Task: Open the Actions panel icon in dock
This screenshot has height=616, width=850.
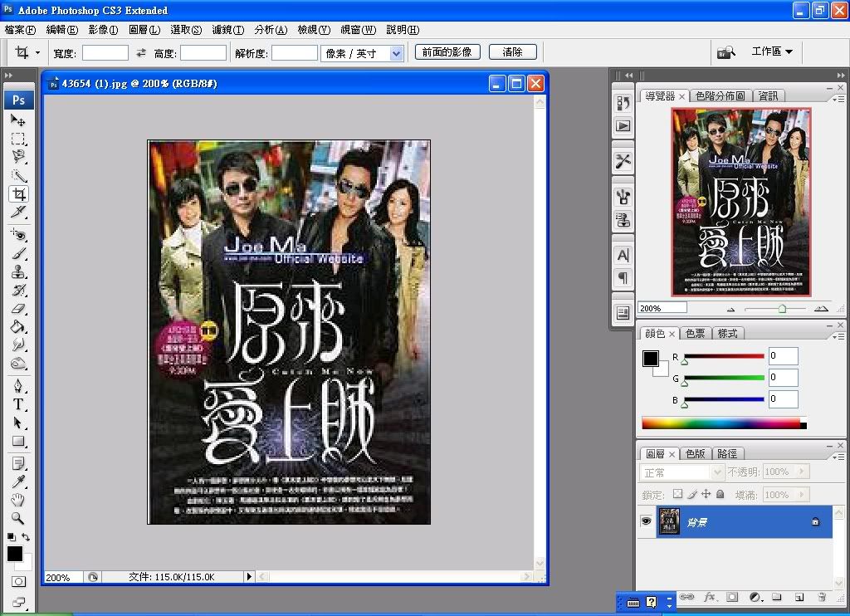Action: coord(623,126)
